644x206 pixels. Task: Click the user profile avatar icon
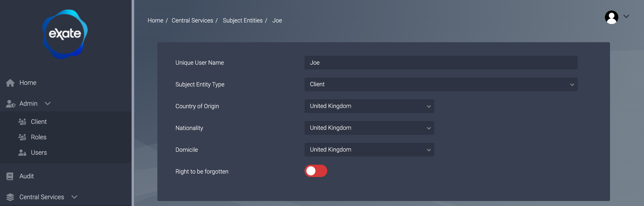point(611,17)
